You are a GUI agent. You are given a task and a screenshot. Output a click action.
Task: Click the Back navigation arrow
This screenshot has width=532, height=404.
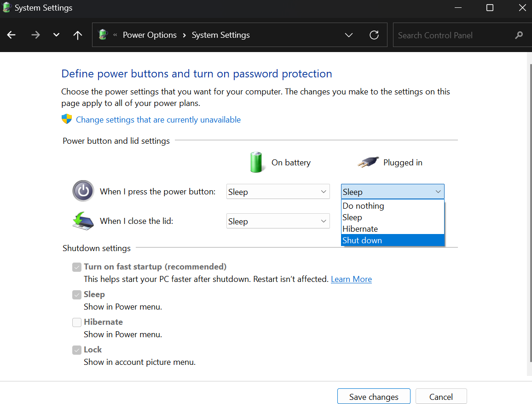(12, 35)
